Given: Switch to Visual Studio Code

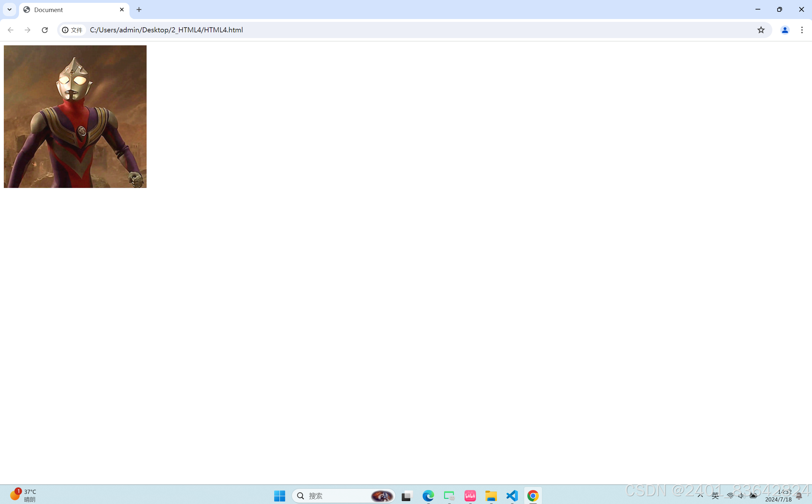Looking at the screenshot, I should coord(512,496).
